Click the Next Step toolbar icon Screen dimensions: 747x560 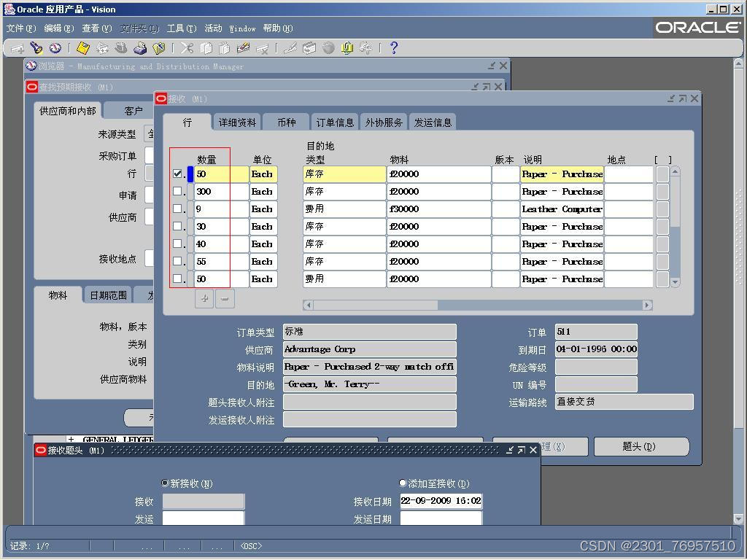point(102,48)
